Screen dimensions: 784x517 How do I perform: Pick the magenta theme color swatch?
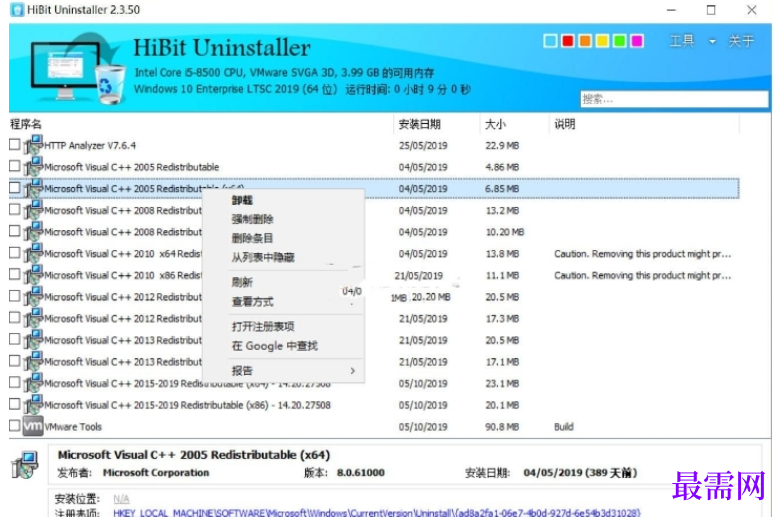[636, 41]
